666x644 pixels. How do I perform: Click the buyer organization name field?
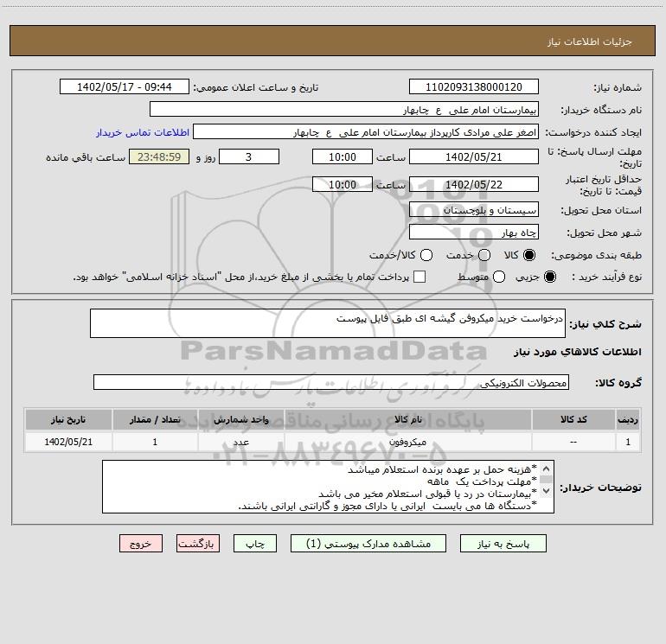[x=344, y=109]
